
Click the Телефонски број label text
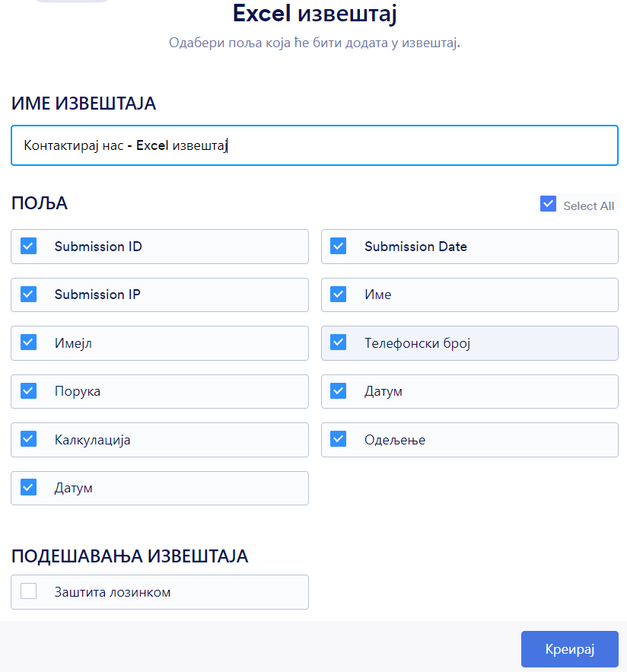tap(417, 343)
